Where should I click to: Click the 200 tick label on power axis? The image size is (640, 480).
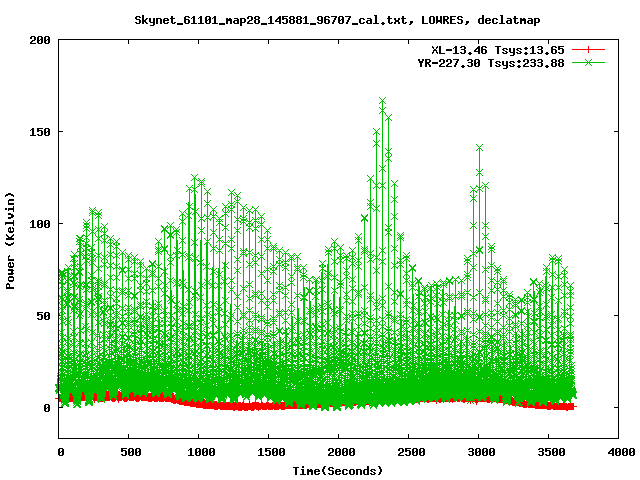pos(40,40)
